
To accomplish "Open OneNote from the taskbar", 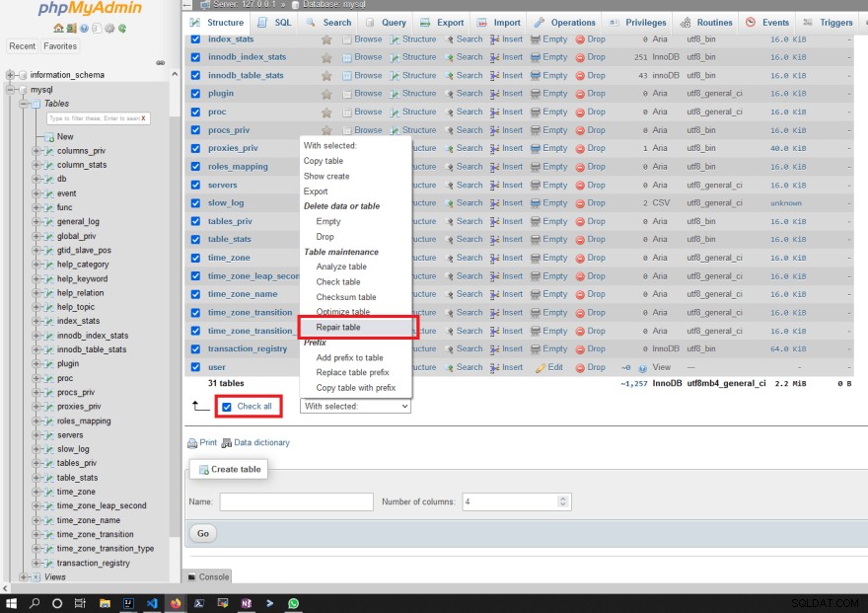I will pos(247,603).
